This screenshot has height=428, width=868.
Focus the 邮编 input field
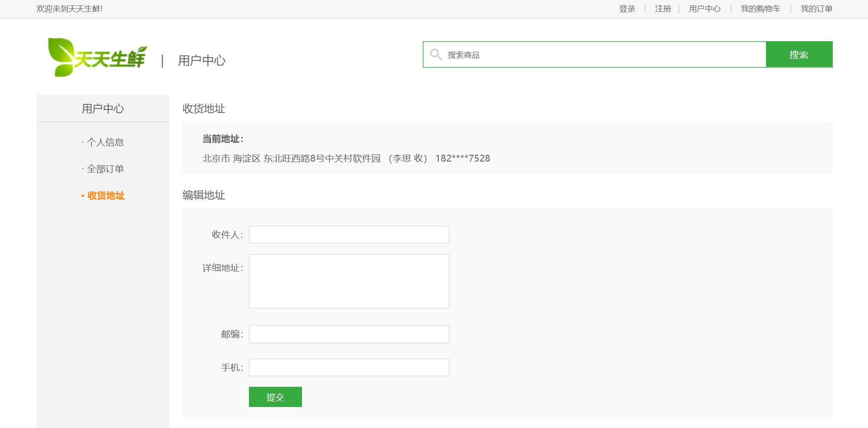pos(349,334)
